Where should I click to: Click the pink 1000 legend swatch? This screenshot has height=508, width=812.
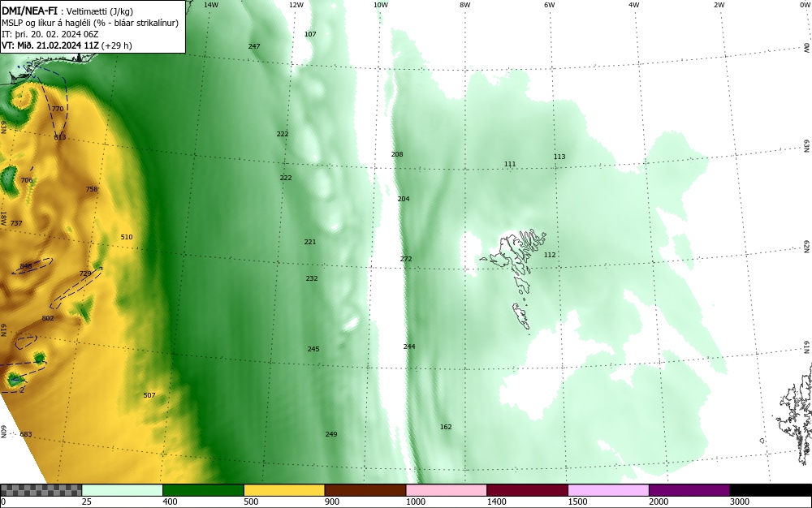pyautogui.click(x=447, y=490)
